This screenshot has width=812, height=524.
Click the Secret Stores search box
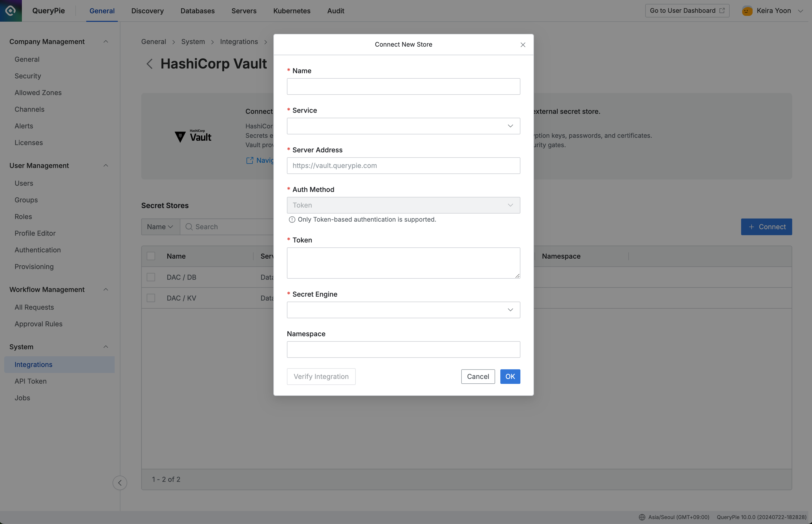[226, 227]
